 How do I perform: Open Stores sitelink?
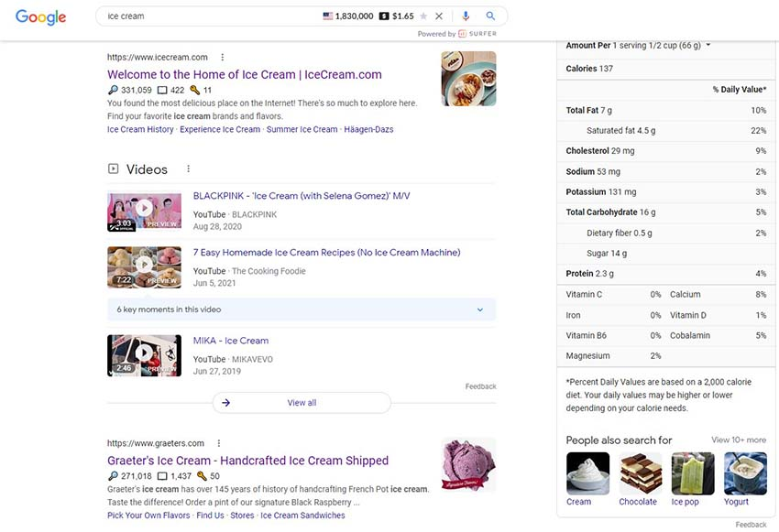242,516
